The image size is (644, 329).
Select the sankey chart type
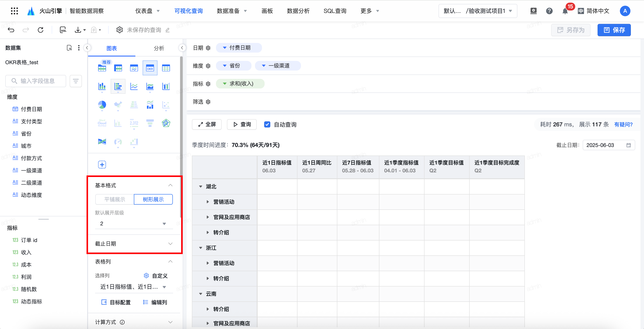tap(102, 142)
